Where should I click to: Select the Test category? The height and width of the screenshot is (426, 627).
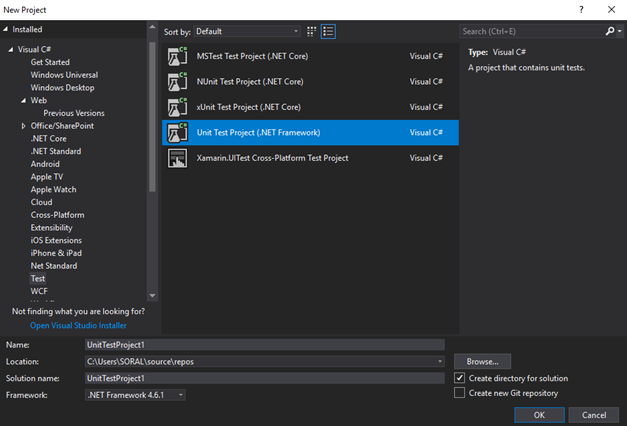38,279
